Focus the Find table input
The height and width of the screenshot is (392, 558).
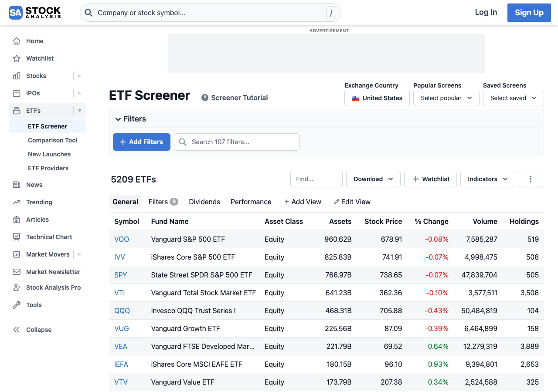click(x=316, y=179)
